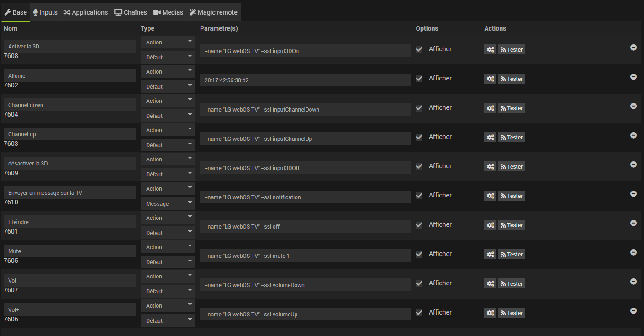Image resolution: width=644 pixels, height=336 pixels.
Task: Click the minus icon on the Channel down row
Action: (633, 106)
